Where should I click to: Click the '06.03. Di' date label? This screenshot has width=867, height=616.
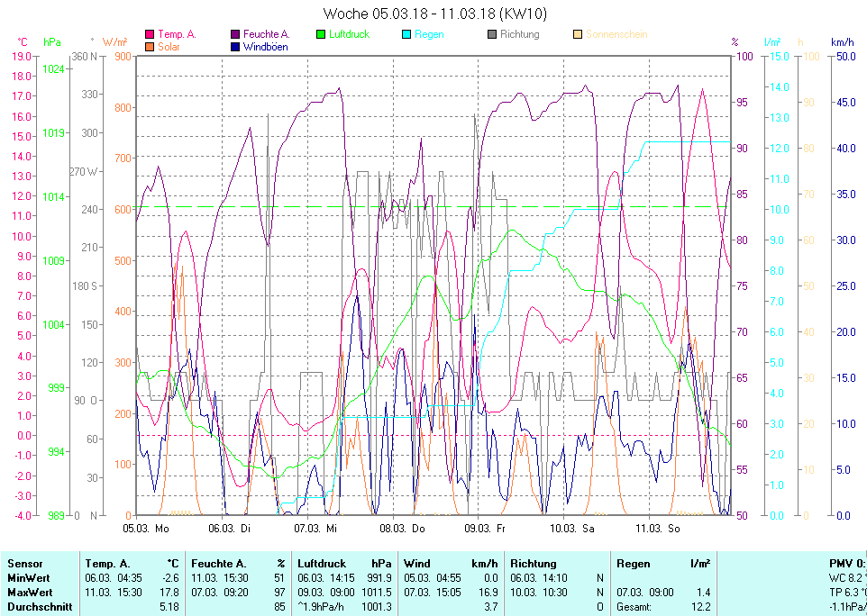coord(230,529)
